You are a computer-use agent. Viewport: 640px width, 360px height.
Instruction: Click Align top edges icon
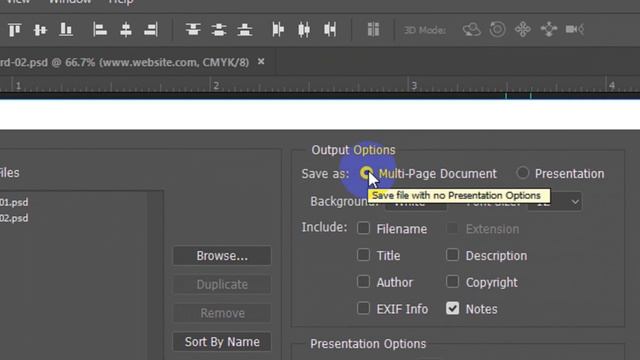[15, 30]
